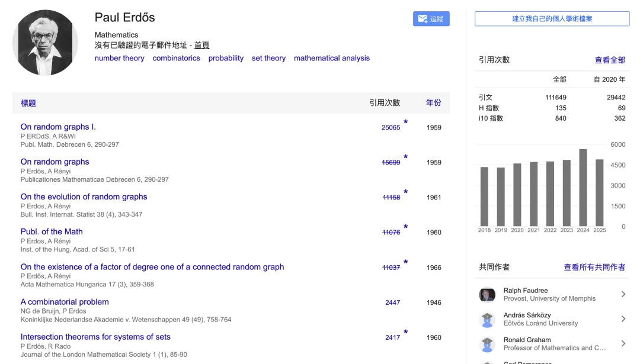Open 查看所有共同作者 link

pos(594,268)
